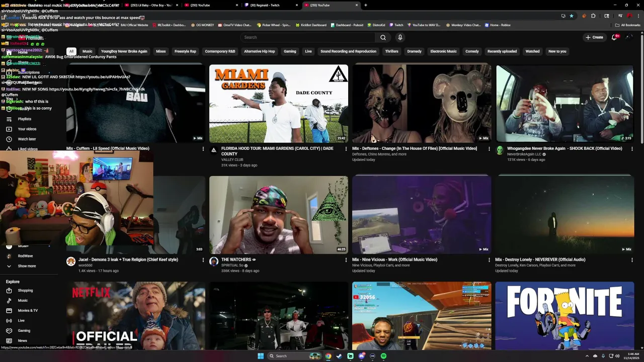Choose the Alternative Hip Hop chip

point(260,51)
